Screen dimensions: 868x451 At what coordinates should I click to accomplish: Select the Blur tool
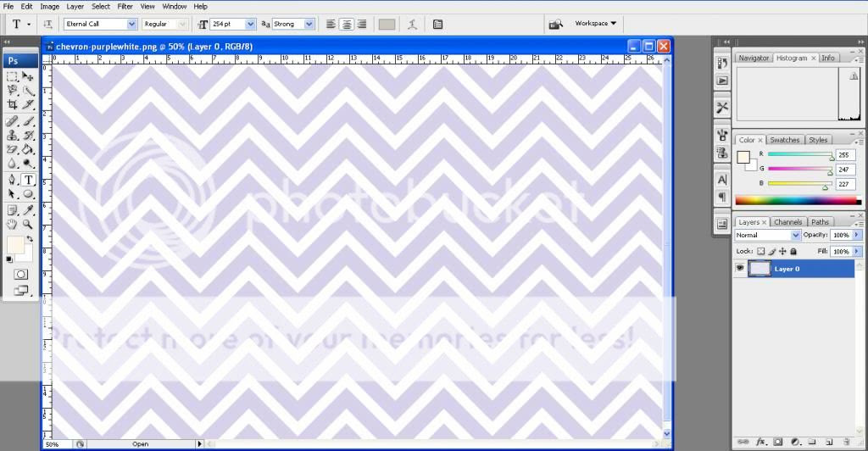click(12, 164)
